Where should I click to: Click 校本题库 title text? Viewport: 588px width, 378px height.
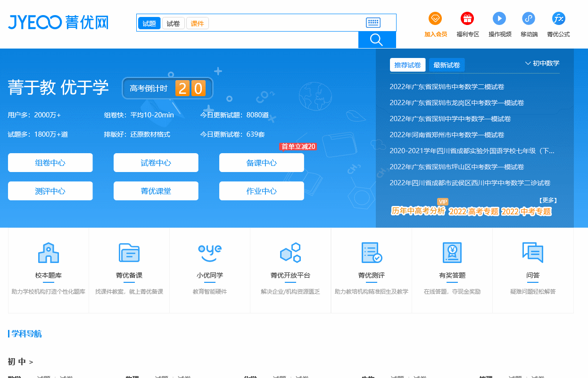(x=49, y=275)
